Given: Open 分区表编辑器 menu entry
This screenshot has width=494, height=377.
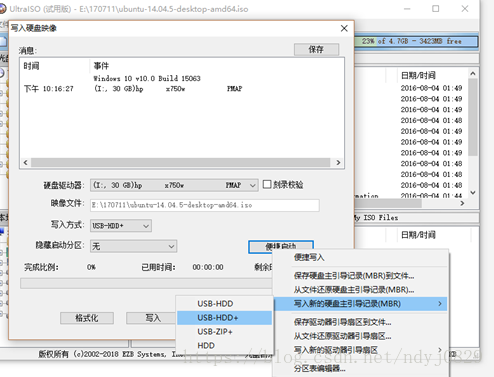Looking at the screenshot, I should pyautogui.click(x=360, y=368).
